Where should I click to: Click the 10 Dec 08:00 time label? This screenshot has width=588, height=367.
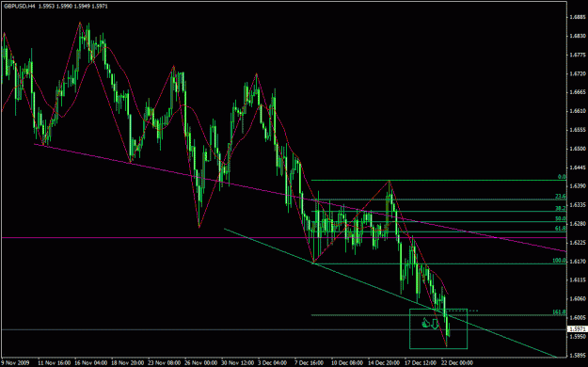(346, 363)
